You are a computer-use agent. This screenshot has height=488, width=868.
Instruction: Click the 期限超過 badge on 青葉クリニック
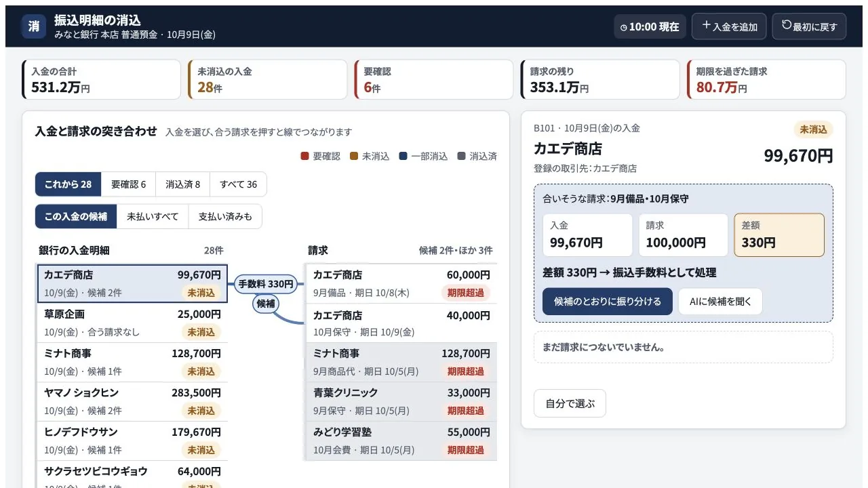pos(465,411)
